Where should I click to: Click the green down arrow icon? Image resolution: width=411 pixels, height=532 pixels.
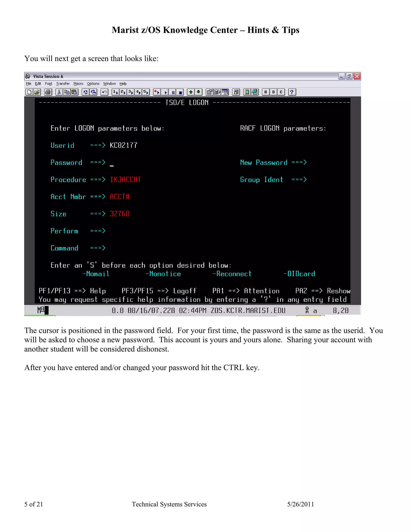pos(198,92)
